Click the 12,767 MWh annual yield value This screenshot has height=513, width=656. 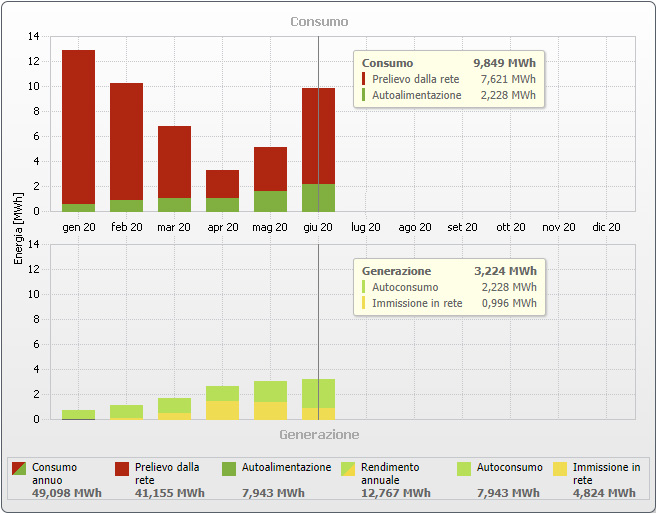click(396, 493)
